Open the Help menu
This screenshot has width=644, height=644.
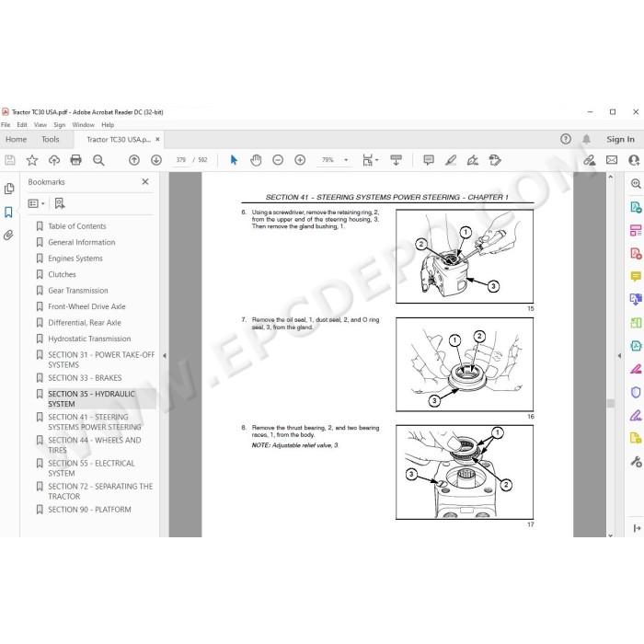pyautogui.click(x=108, y=124)
